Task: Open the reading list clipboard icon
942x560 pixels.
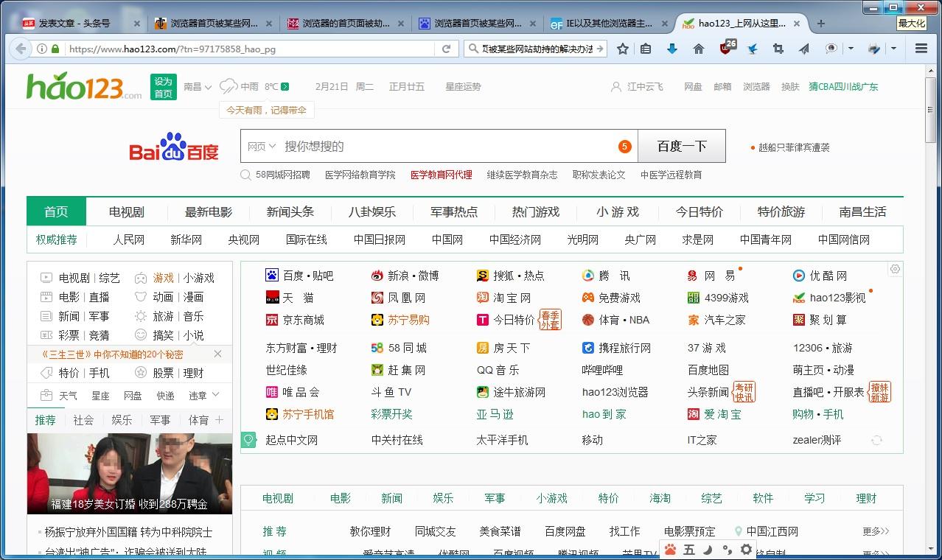Action: point(645,49)
